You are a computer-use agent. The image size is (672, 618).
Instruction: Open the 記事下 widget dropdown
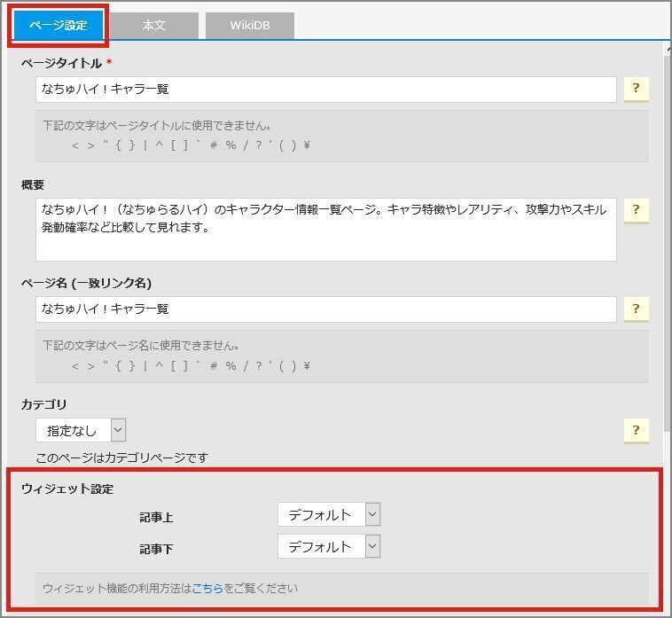329,546
